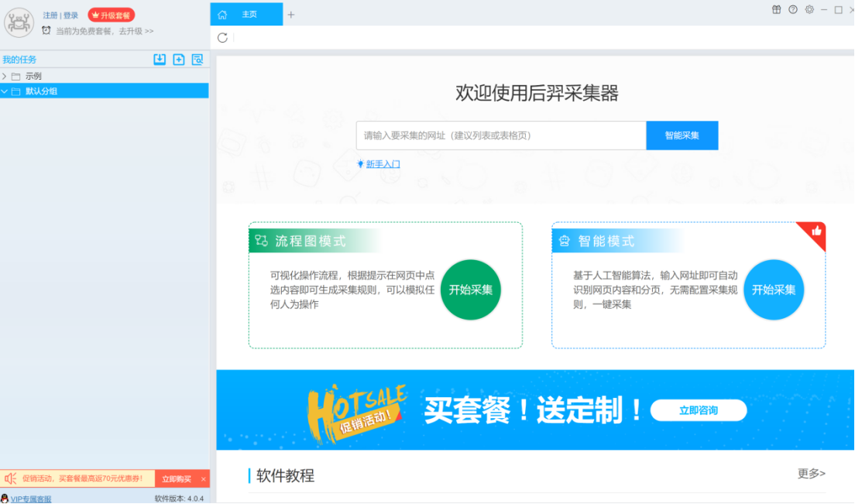Click the home icon on 主页 tab

point(222,15)
